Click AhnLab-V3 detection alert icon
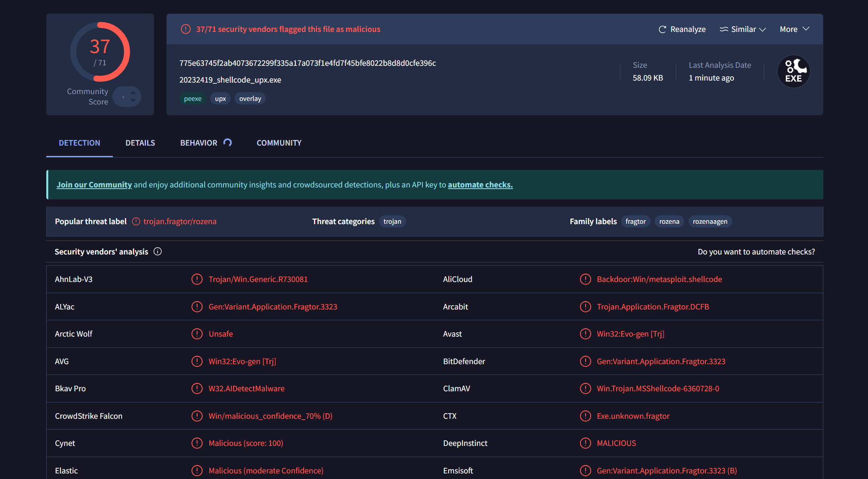 tap(197, 279)
